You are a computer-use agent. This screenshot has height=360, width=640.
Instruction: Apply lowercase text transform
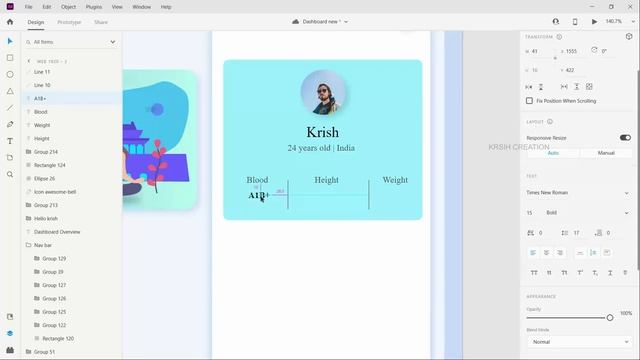coord(549,273)
